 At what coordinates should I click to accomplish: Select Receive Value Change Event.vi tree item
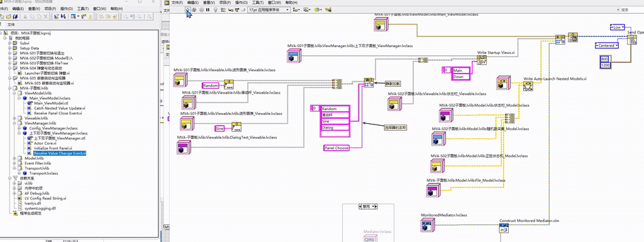tap(60, 153)
